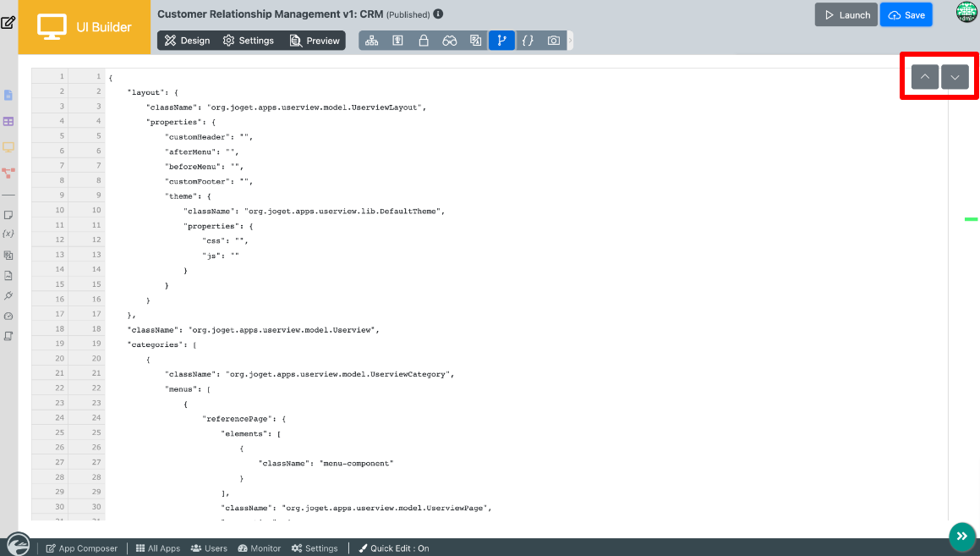Save the UI with Save button
Viewport: 980px width, 556px height.
tap(906, 15)
